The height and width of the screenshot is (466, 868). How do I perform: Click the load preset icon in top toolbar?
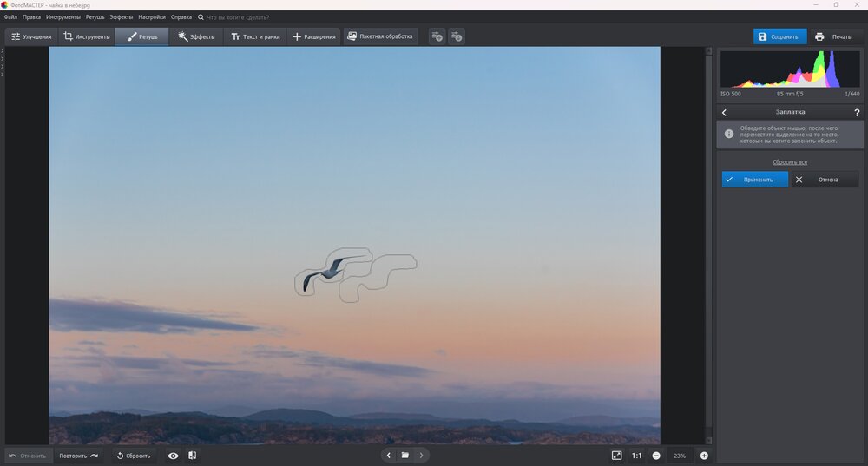[x=457, y=36]
